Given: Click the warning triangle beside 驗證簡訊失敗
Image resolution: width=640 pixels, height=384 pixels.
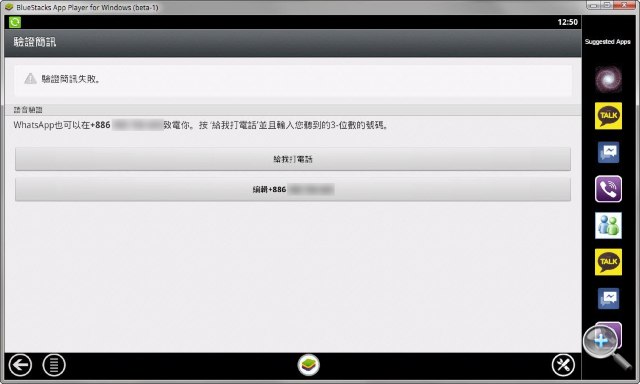Looking at the screenshot, I should (31, 79).
